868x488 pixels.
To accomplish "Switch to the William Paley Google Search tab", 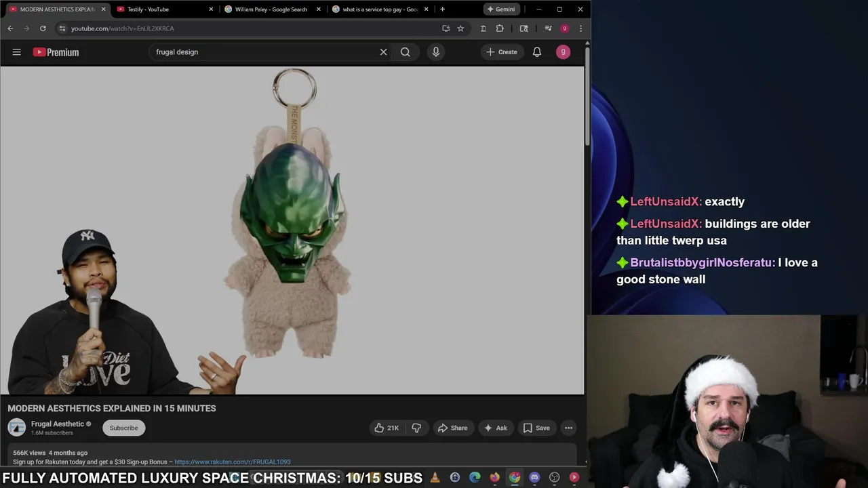I will tap(271, 9).
